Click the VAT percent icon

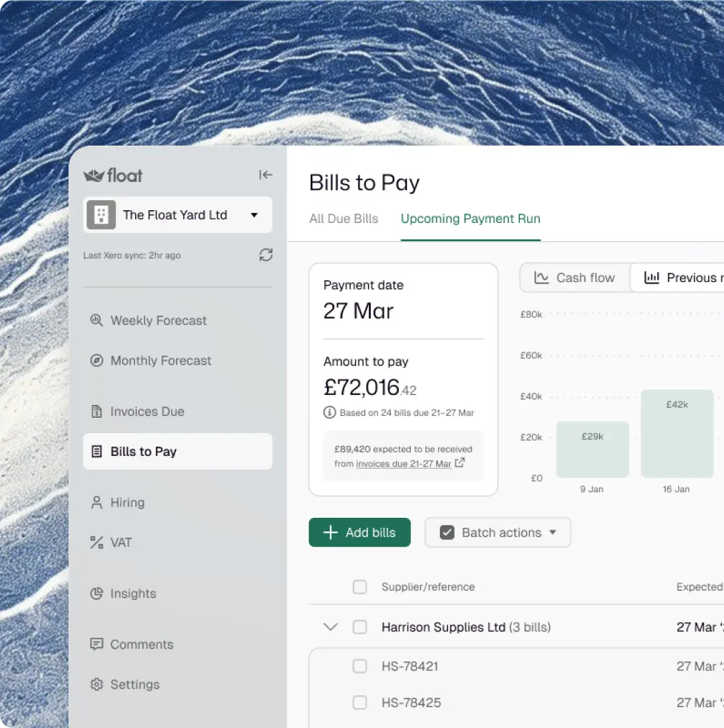click(97, 542)
